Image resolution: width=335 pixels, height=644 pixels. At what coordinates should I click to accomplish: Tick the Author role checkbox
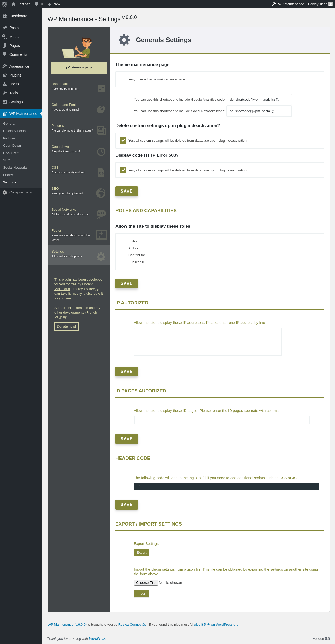(x=123, y=248)
